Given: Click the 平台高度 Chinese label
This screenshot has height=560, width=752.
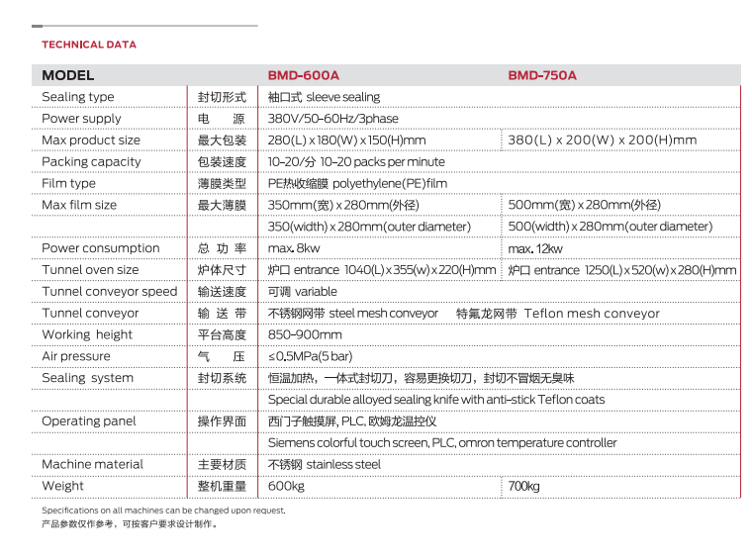Looking at the screenshot, I should click(222, 334).
